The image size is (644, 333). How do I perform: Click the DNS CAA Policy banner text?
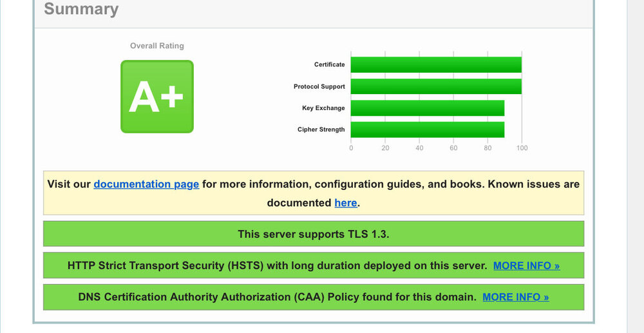pyautogui.click(x=277, y=297)
